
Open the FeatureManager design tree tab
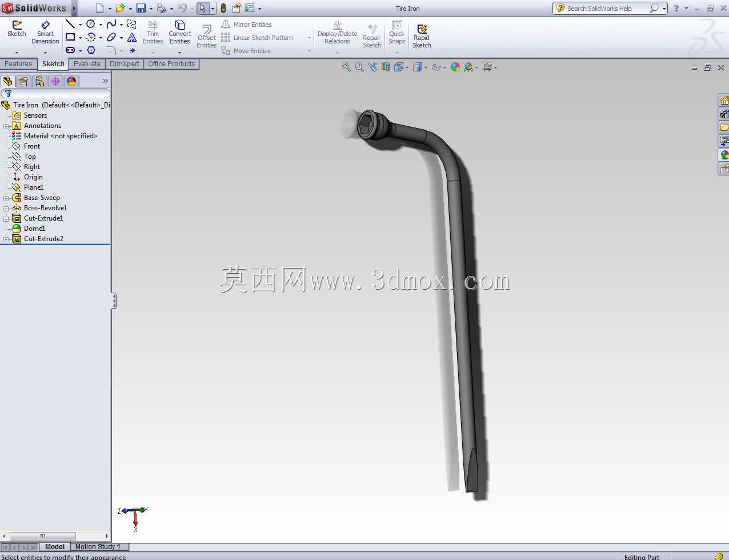(x=7, y=81)
